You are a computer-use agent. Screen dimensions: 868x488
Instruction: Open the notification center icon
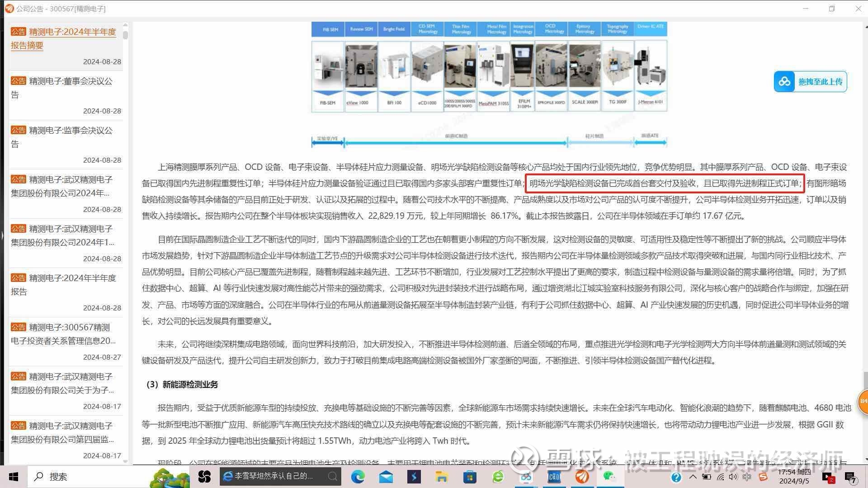[x=850, y=477]
